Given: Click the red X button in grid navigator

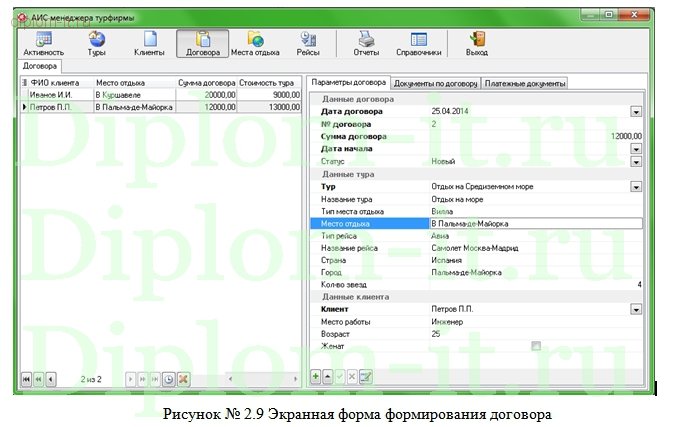Looking at the screenshot, I should [x=184, y=379].
